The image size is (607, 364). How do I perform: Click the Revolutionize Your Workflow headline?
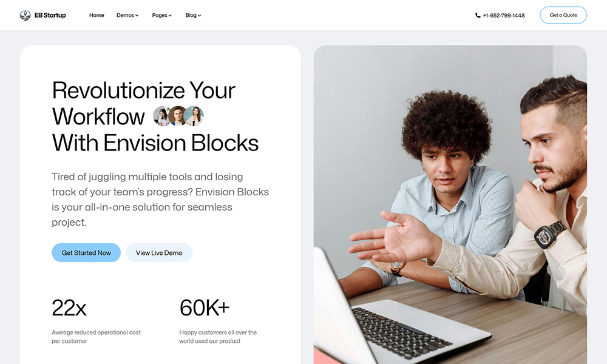pos(155,116)
